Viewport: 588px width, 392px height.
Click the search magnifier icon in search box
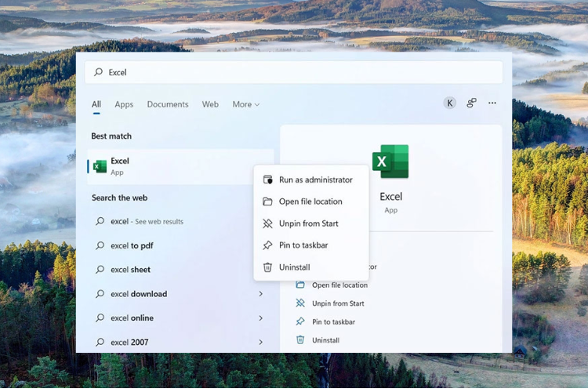point(98,72)
